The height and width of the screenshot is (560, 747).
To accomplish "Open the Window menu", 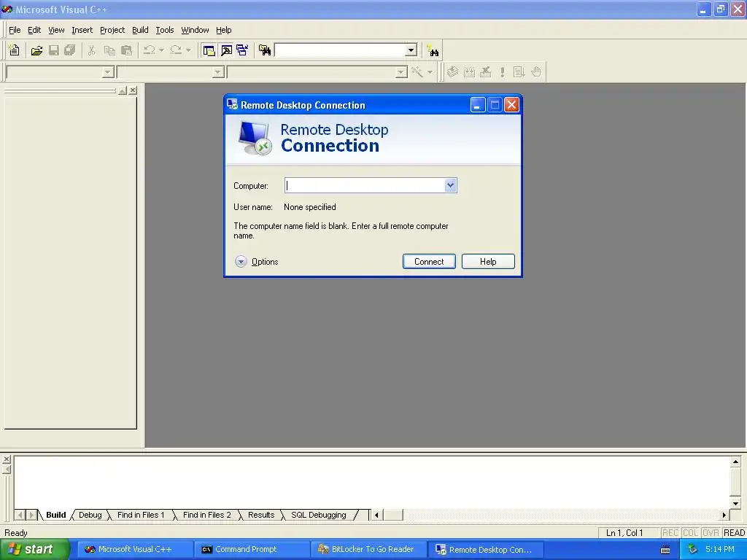I will coord(195,30).
